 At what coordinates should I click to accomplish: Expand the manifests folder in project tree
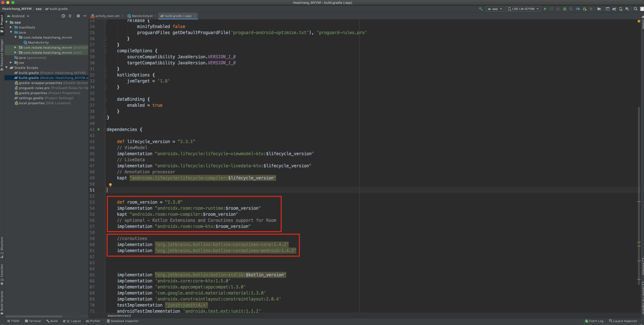coord(11,27)
